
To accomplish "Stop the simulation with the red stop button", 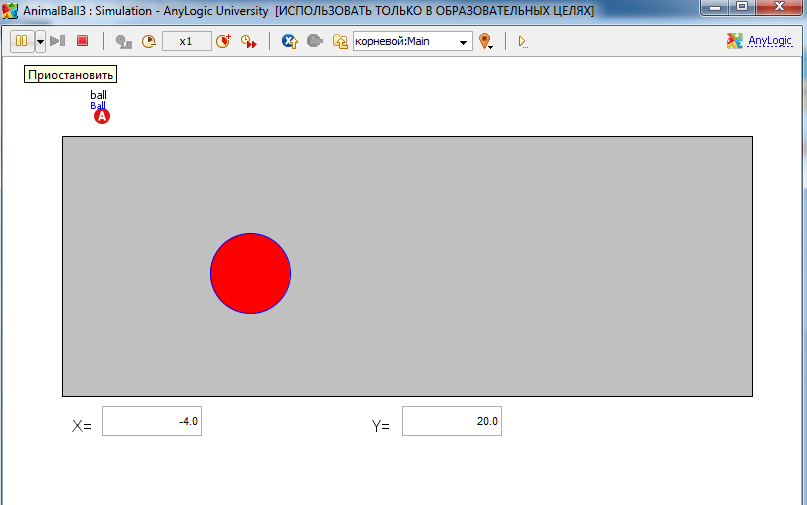I will click(82, 41).
